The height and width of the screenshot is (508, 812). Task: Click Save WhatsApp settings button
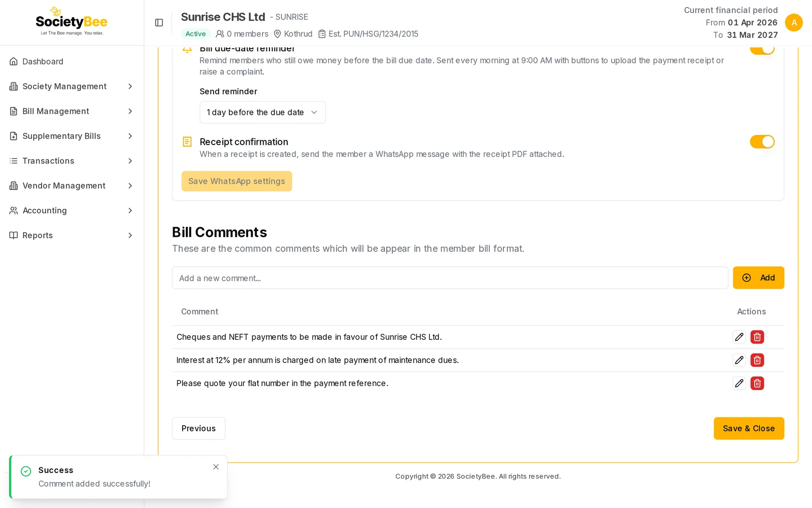coord(236,181)
